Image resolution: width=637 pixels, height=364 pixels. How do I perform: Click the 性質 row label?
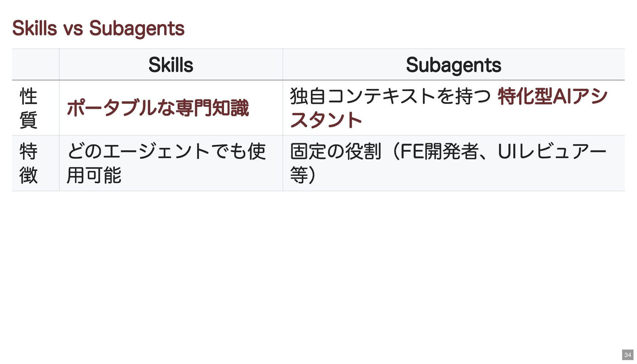(29, 108)
